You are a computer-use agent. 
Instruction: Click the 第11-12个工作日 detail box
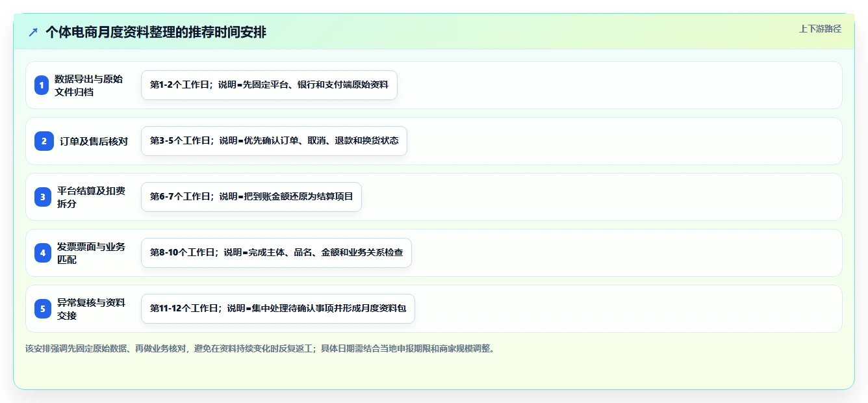[x=278, y=309]
